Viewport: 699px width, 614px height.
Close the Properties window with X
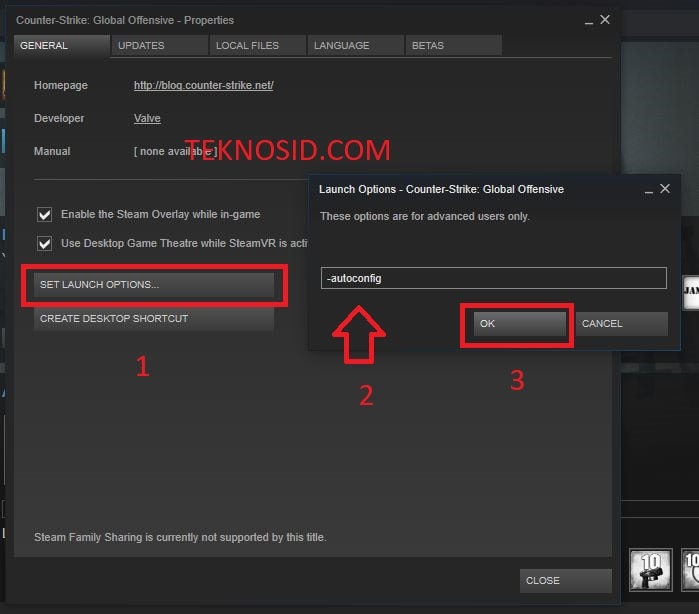(605, 20)
